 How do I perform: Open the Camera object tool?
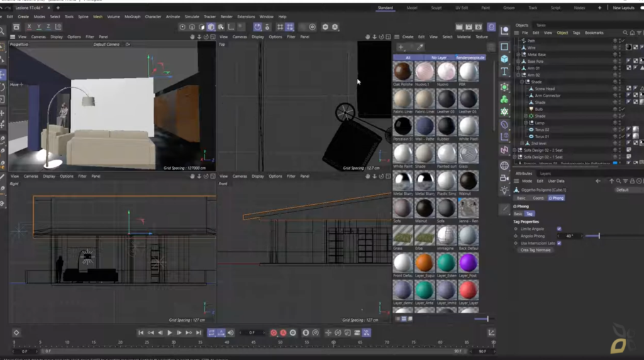[x=504, y=178]
